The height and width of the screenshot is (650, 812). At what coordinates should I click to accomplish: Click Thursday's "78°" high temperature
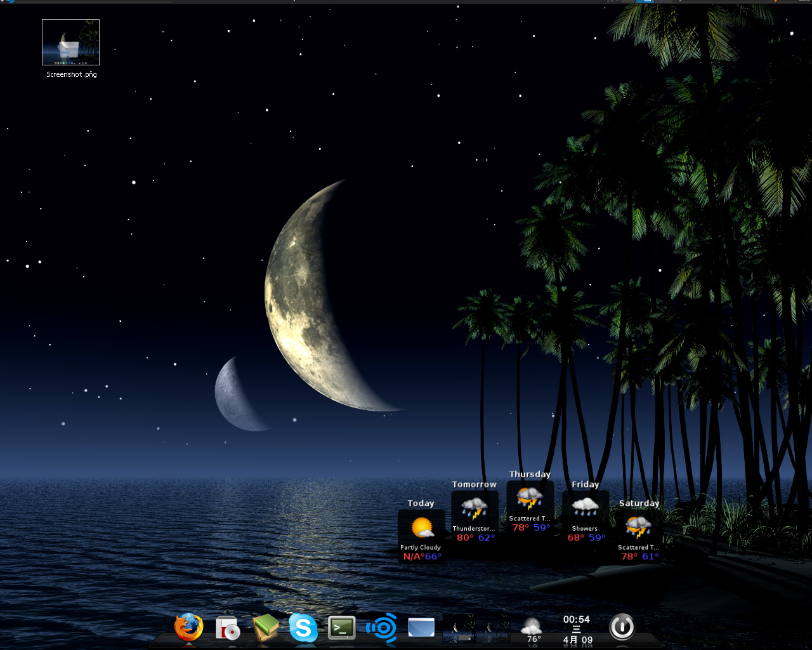[521, 527]
